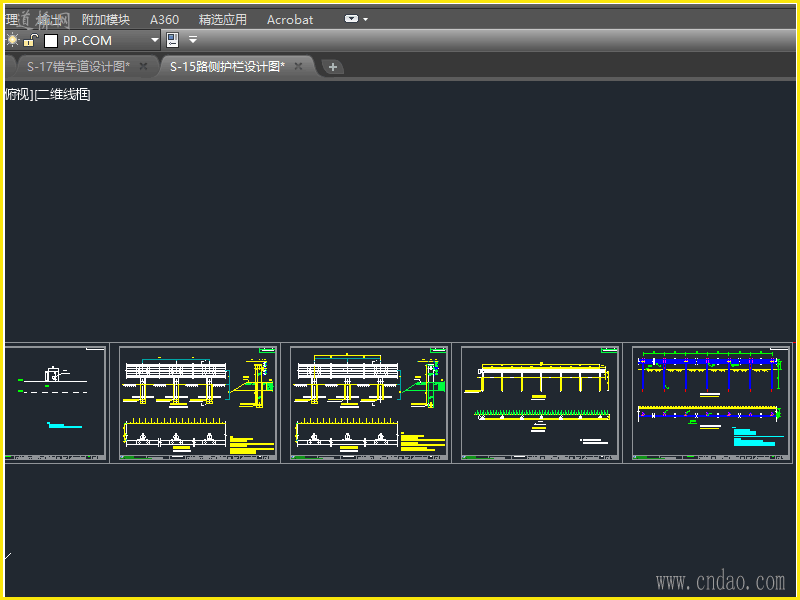Open the 附加模块 ribbon tab
This screenshot has height=600, width=800.
coord(106,19)
